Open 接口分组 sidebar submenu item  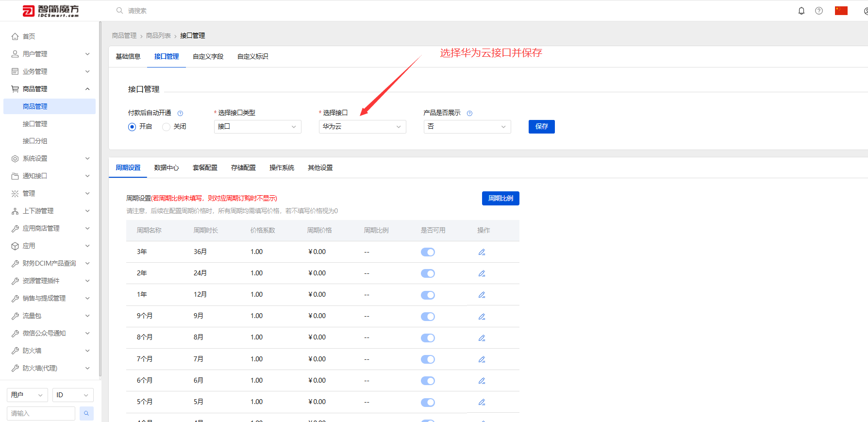[35, 141]
